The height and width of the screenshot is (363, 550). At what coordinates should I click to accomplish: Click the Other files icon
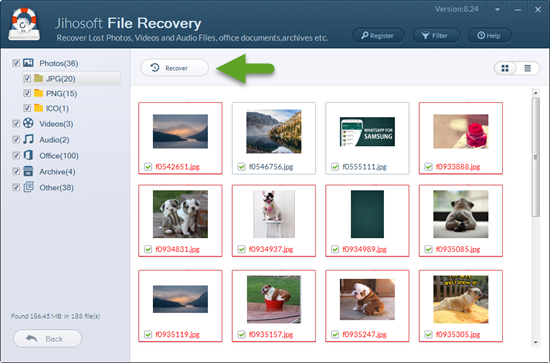point(28,187)
